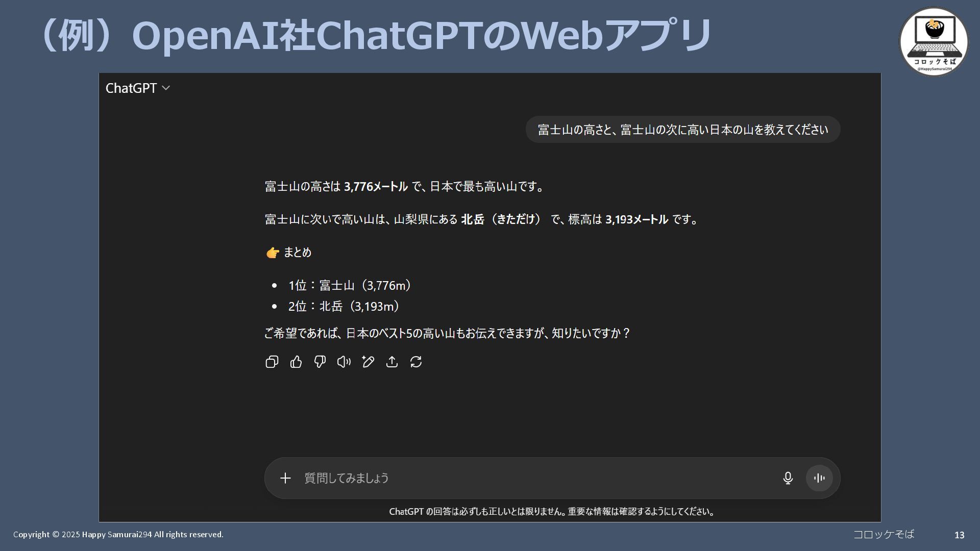This screenshot has width=980, height=551.
Task: Click the 1位：富士山 bullet item
Action: point(350,285)
